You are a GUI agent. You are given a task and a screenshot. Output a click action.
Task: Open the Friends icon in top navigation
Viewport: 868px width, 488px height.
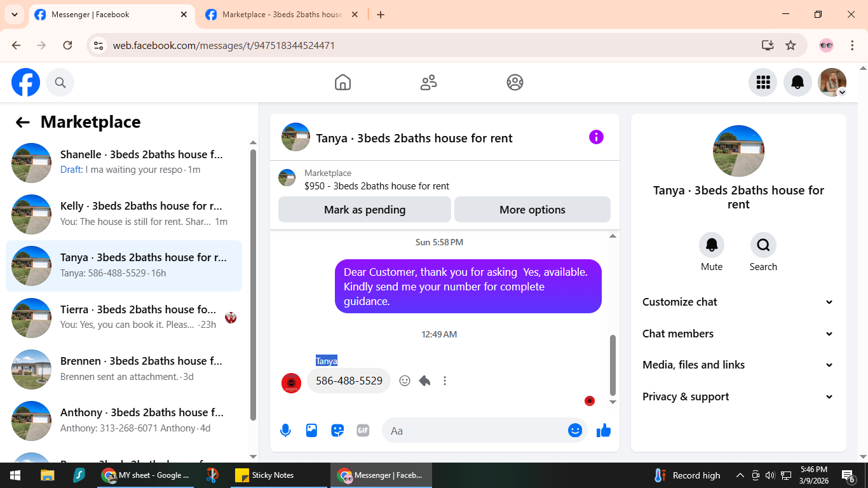[x=429, y=82]
